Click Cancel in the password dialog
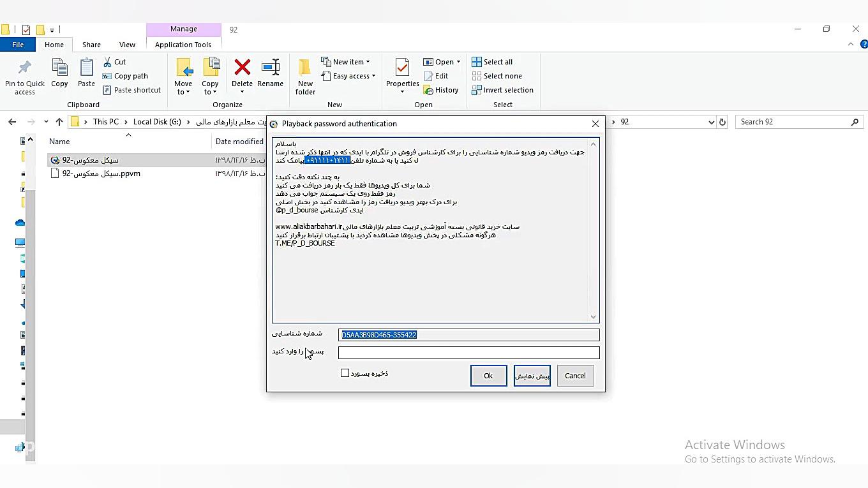 tap(575, 376)
